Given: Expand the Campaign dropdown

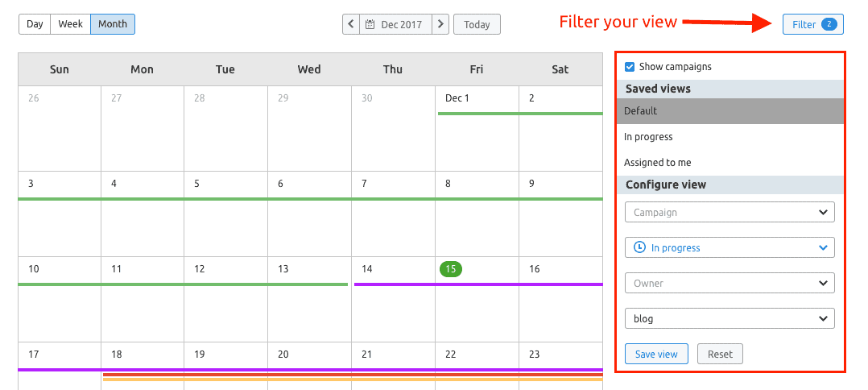Looking at the screenshot, I should pos(730,212).
